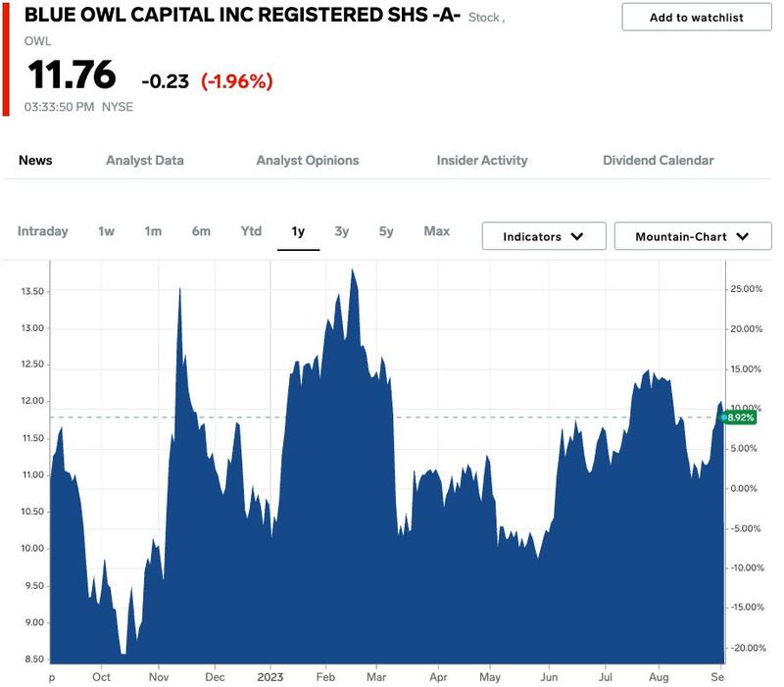Click the Add to watchlist button
This screenshot has height=687, width=784.
coord(696,18)
